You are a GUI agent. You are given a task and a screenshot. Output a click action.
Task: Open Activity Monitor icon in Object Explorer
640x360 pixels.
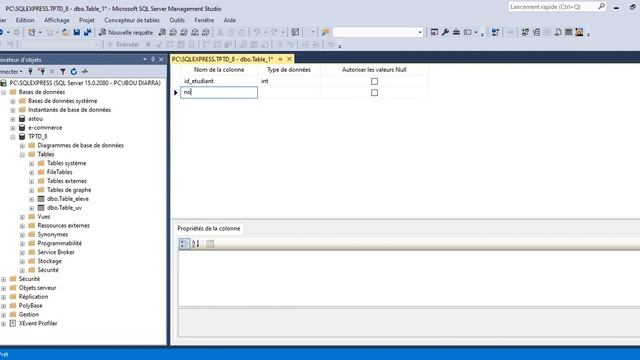click(x=84, y=71)
